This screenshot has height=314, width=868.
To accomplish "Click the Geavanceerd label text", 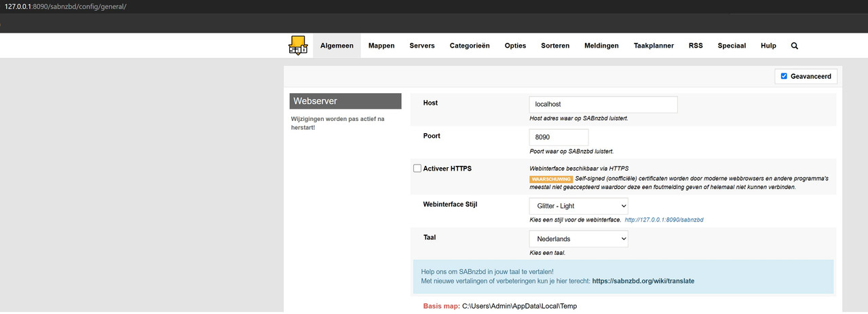I will tap(812, 76).
